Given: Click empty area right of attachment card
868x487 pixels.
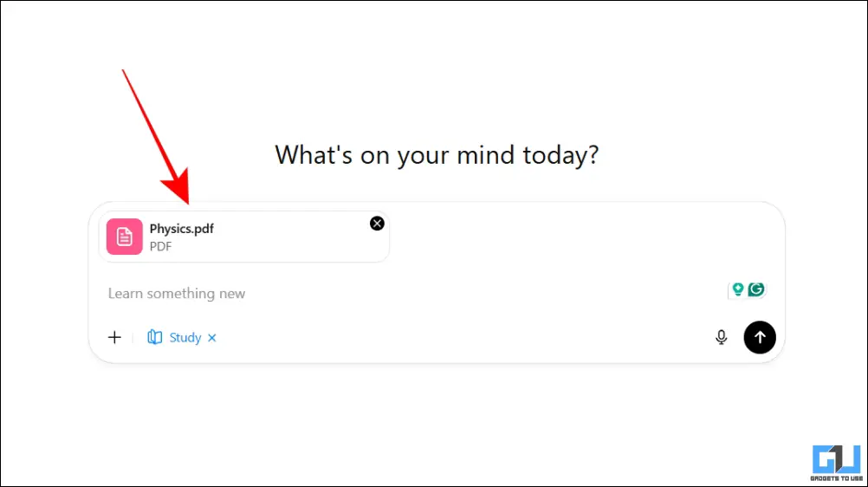Looking at the screenshot, I should (580, 237).
